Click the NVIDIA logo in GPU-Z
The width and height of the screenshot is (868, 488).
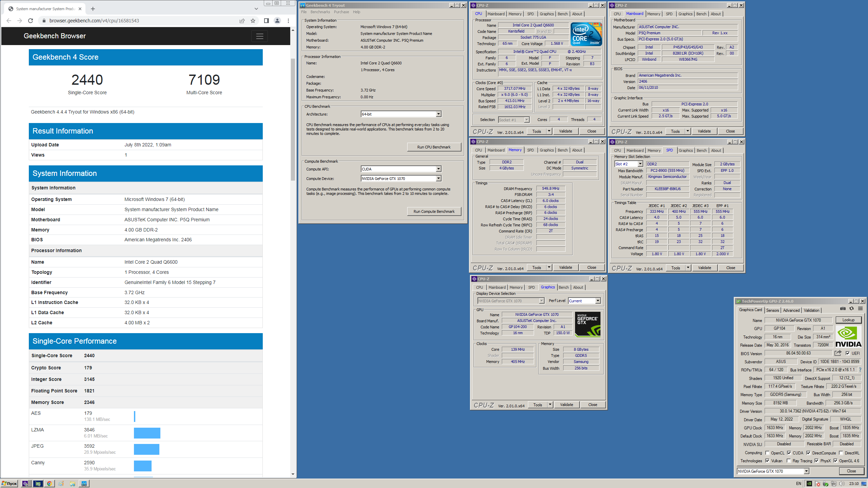pos(848,337)
